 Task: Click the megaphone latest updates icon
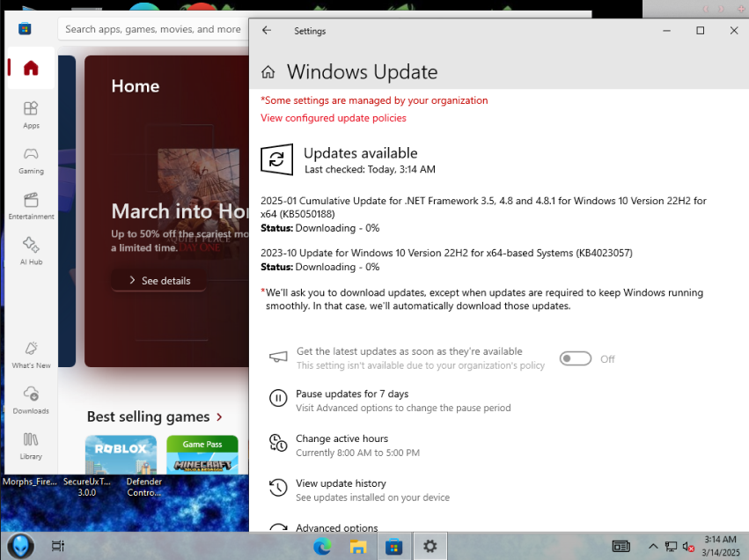point(278,357)
